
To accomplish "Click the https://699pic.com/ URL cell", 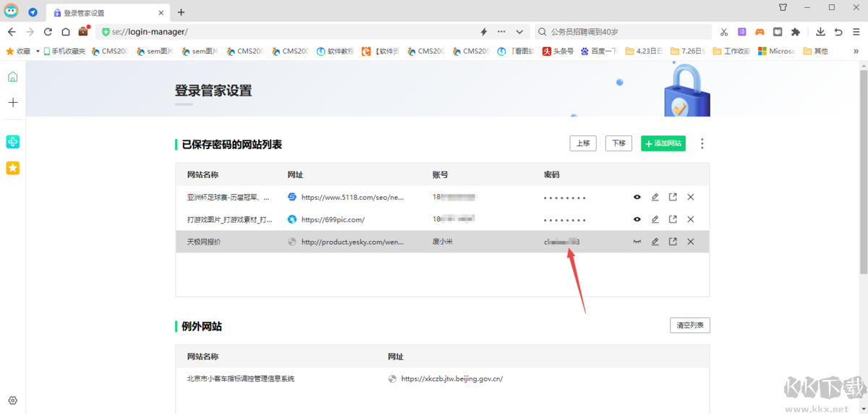I will pos(333,219).
